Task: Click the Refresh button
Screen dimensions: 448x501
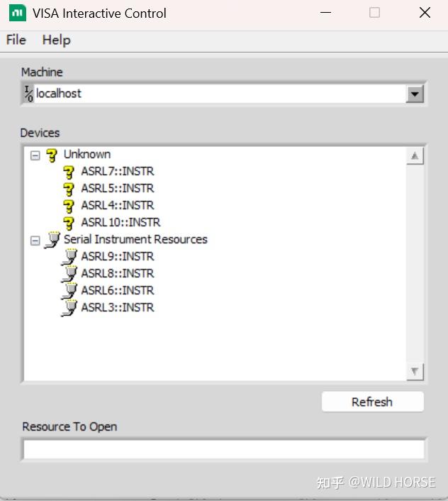Action: [373, 402]
